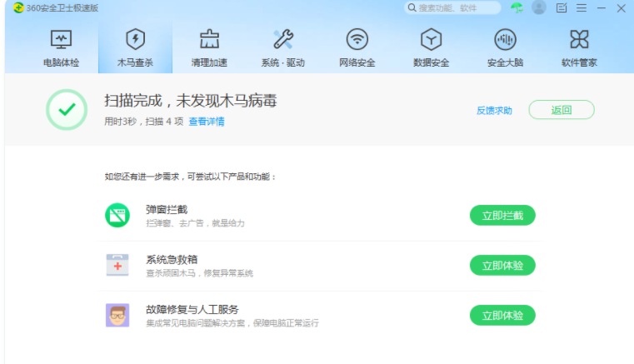Image resolution: width=634 pixels, height=364 pixels.
Task: Open the 电脑体检 computer checkup icon
Action: point(61,39)
